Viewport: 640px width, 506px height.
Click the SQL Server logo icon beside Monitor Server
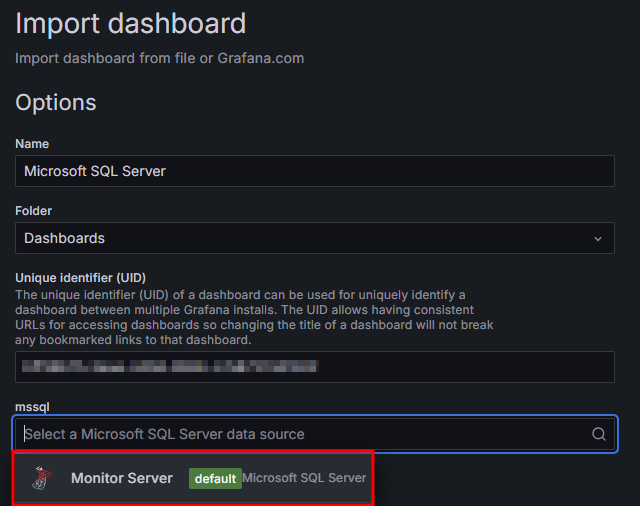coord(42,478)
